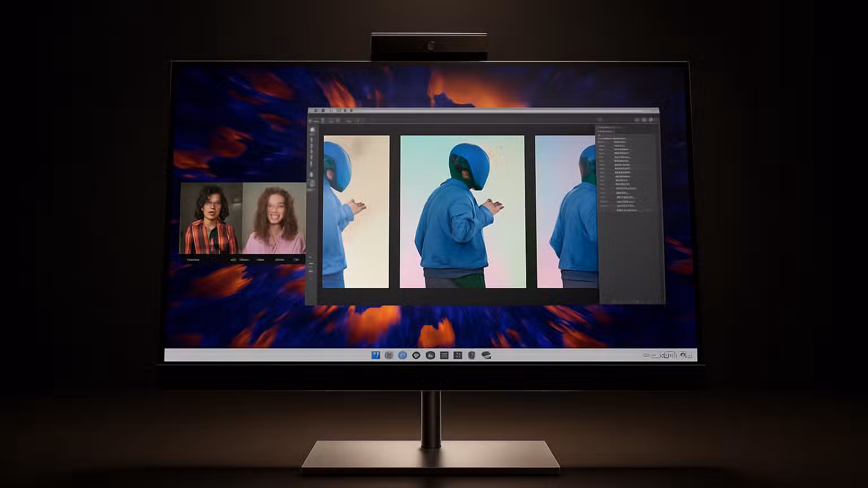Viewport: 868px width, 488px height.
Task: Open the dark gem-shaped taskbar icon
Action: (x=416, y=355)
